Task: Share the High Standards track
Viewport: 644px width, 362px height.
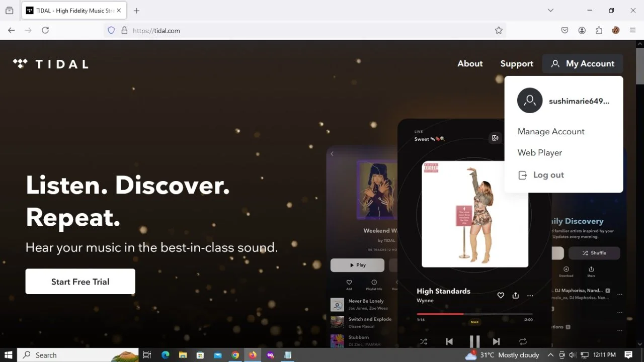Action: click(515, 296)
